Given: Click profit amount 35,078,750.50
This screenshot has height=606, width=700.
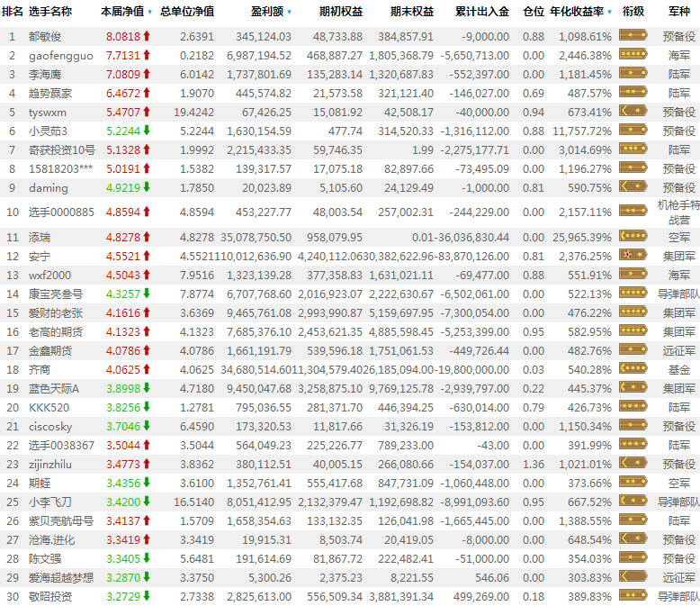Looking at the screenshot, I should coord(256,238).
